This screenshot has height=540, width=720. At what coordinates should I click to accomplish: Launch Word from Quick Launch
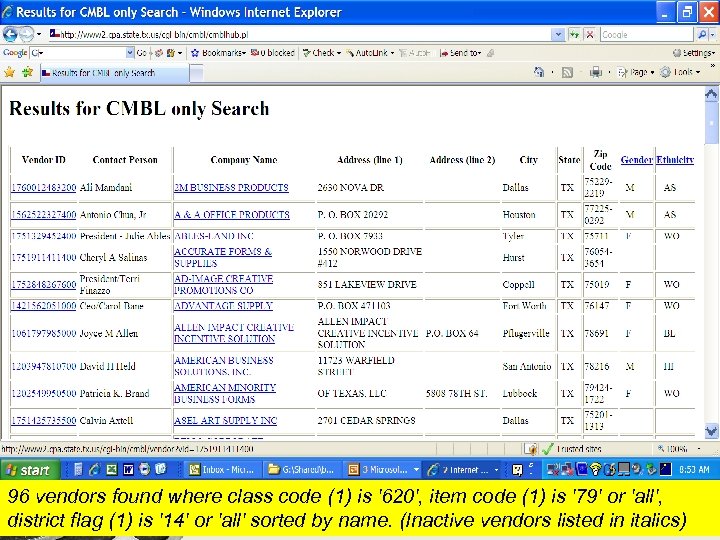128,469
